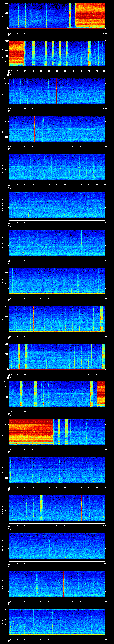Viewport: 114px width, 644px height.
Task: Select the spectrogram panel starting at 15:16:00
Action: tap(57, 16)
